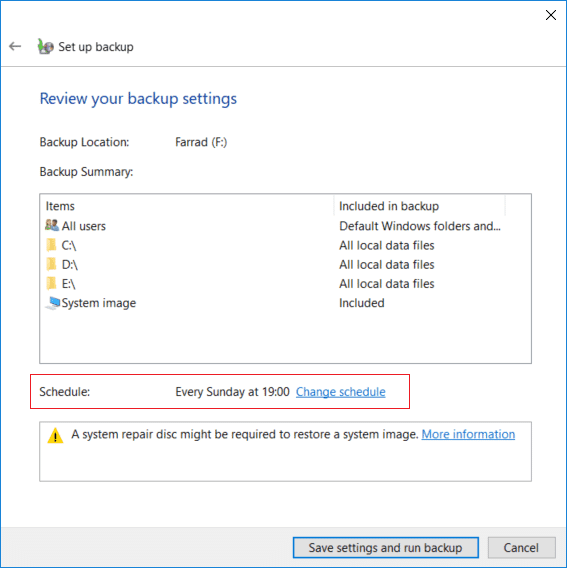Click Save settings and run backup
Image resolution: width=567 pixels, height=568 pixels.
385,547
